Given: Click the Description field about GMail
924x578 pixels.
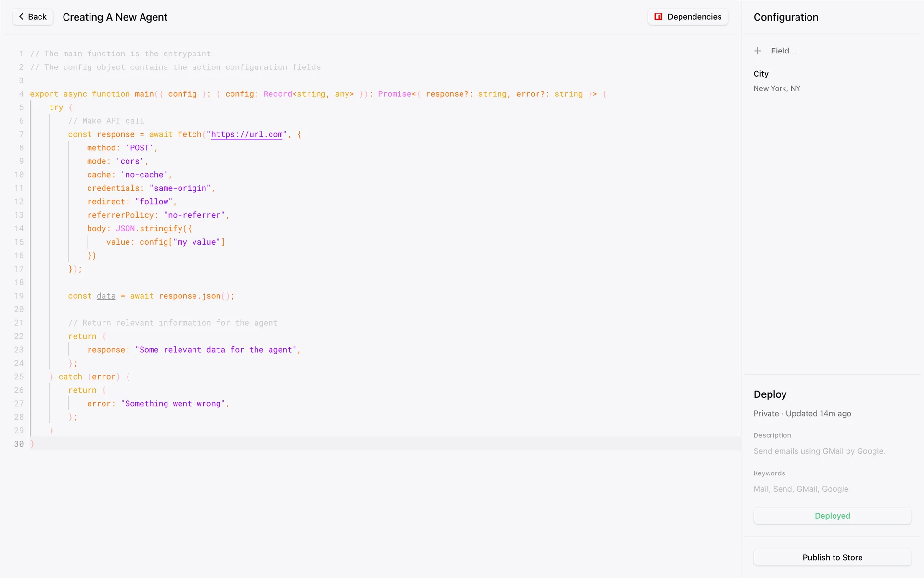Looking at the screenshot, I should (x=819, y=451).
